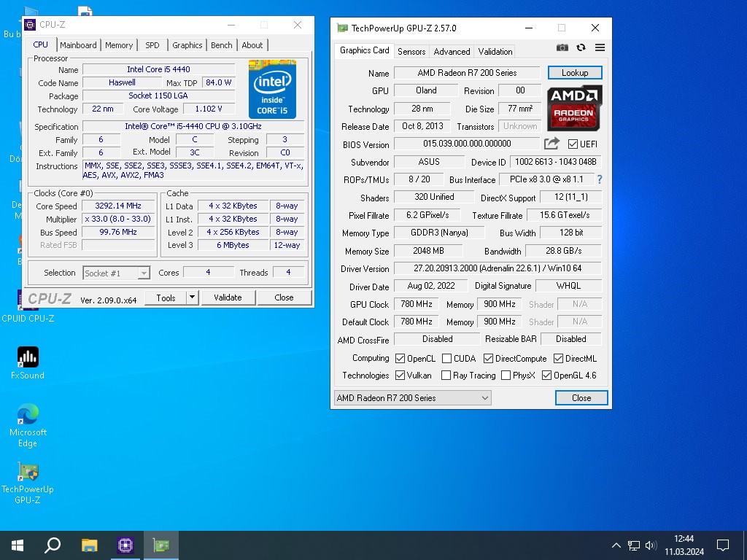Toggle the OpenCL checkbox
This screenshot has height=560, width=747.
(400, 358)
